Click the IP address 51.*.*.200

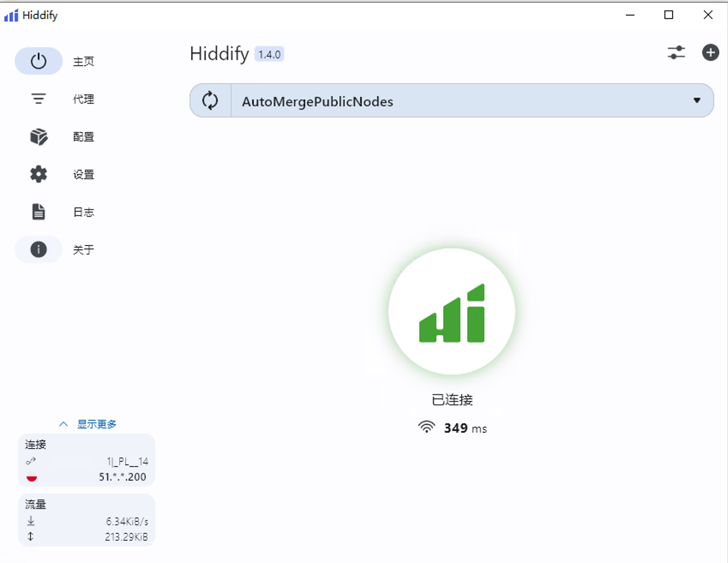pos(123,477)
